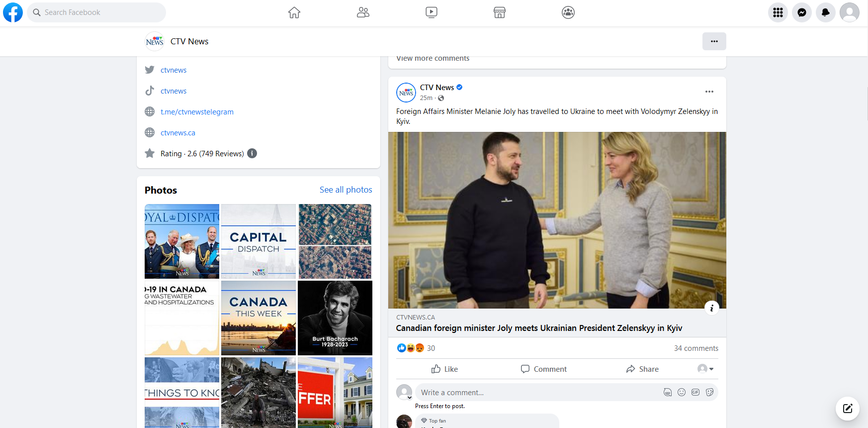Open the t.me/ctvnewstelegram link
This screenshot has height=428, width=868.
(x=197, y=112)
